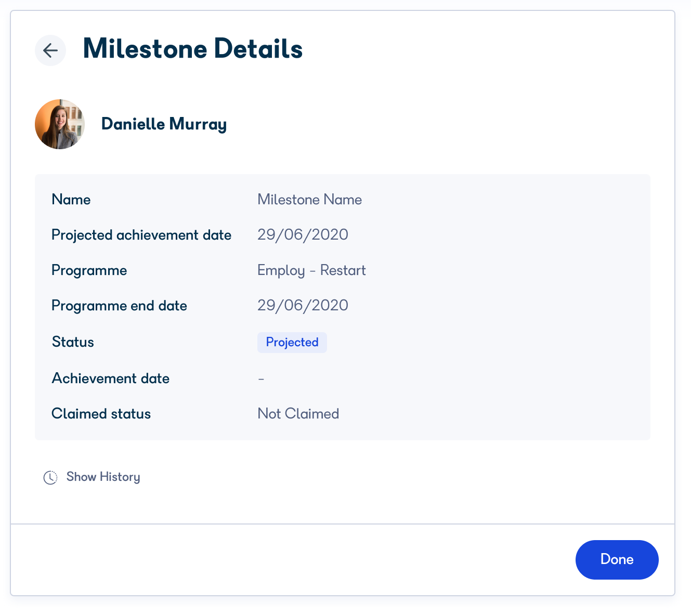Click the 'Name' field label
The height and width of the screenshot is (616, 691).
[x=71, y=200]
